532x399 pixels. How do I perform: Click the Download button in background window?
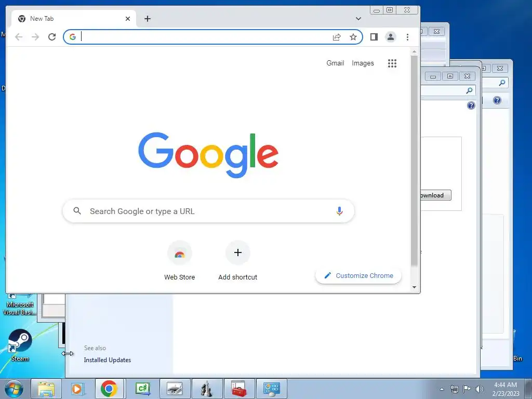(x=436, y=195)
